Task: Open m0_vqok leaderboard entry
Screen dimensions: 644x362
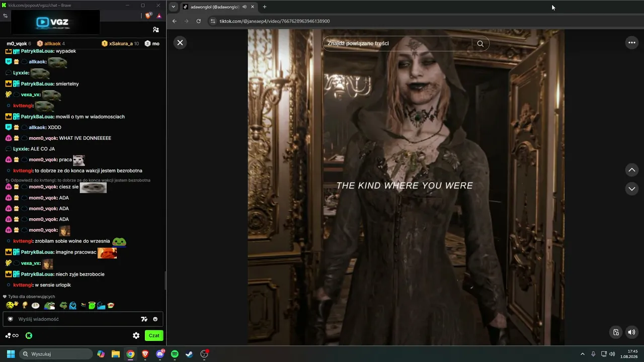Action: 19,44
